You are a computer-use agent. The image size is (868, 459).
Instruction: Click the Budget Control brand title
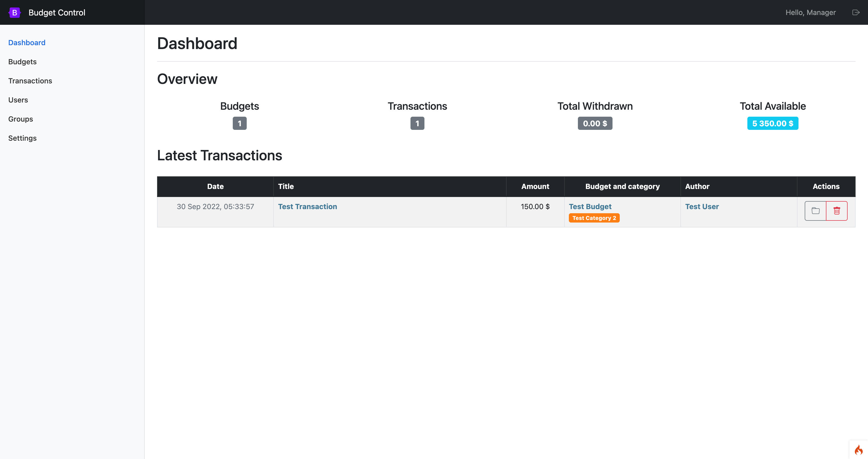click(x=57, y=12)
